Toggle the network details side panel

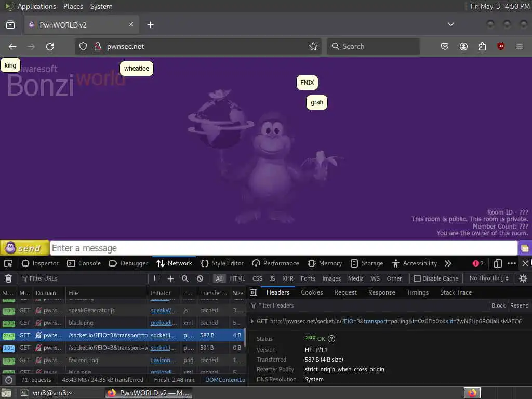tap(254, 292)
